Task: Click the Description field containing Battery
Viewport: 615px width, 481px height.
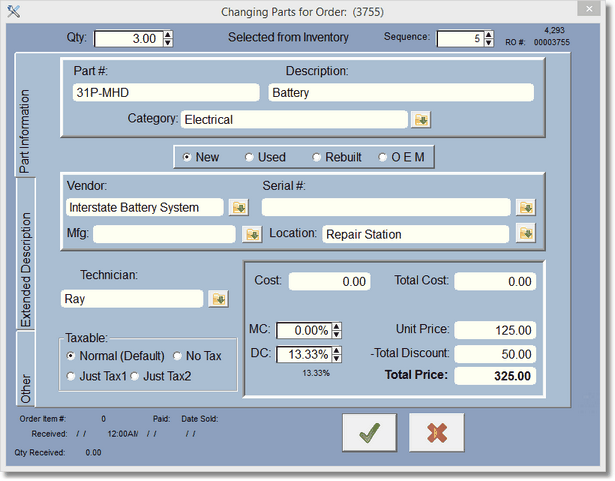Action: (400, 92)
